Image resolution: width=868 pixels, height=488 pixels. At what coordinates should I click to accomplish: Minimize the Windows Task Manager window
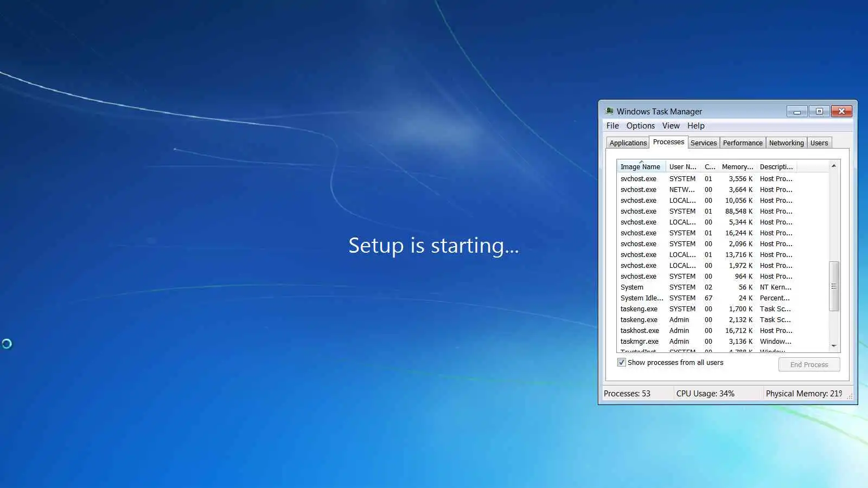click(797, 111)
